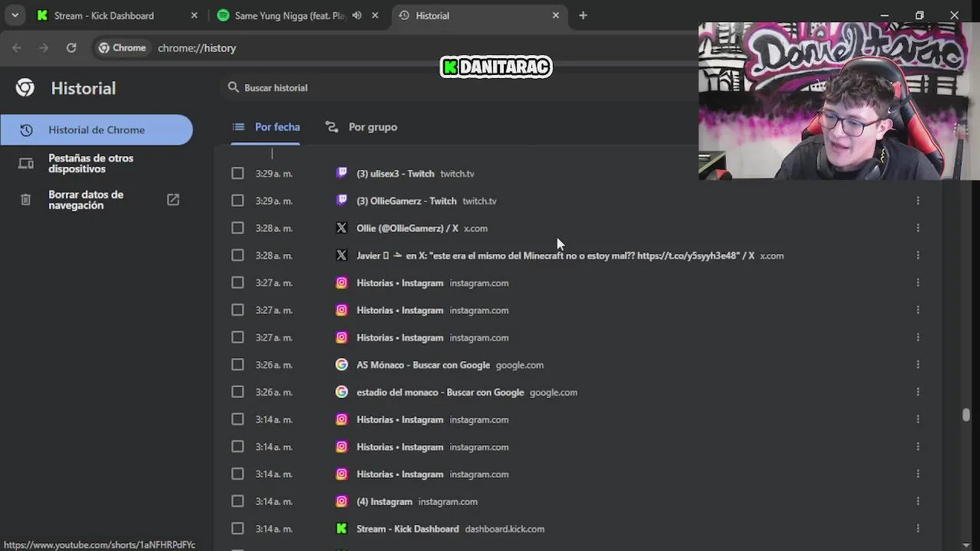Open a new browser tab

583,15
